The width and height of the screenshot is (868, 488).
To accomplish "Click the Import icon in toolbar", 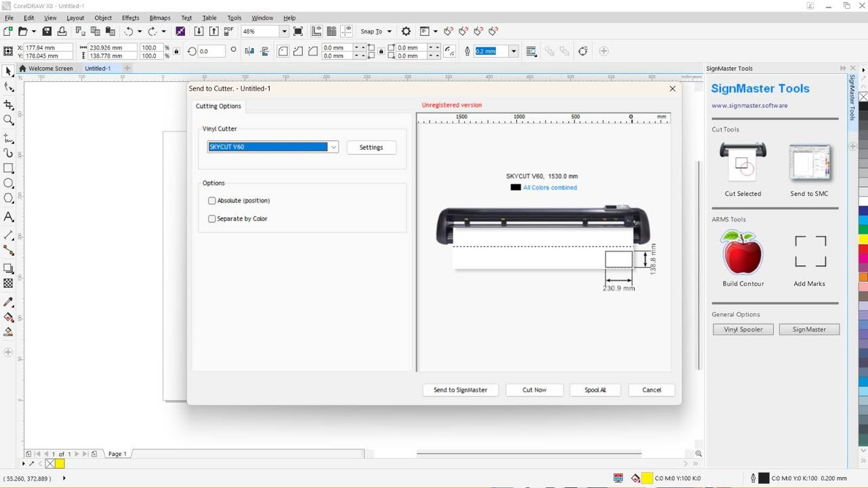I will (x=199, y=31).
